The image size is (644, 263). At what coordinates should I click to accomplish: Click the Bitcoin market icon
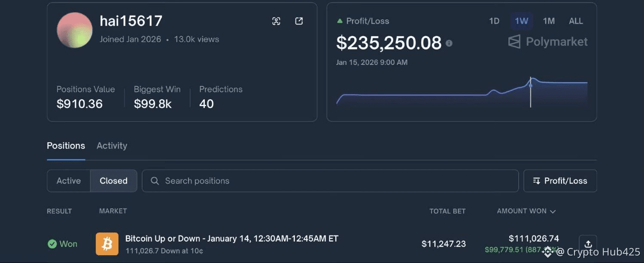[107, 244]
